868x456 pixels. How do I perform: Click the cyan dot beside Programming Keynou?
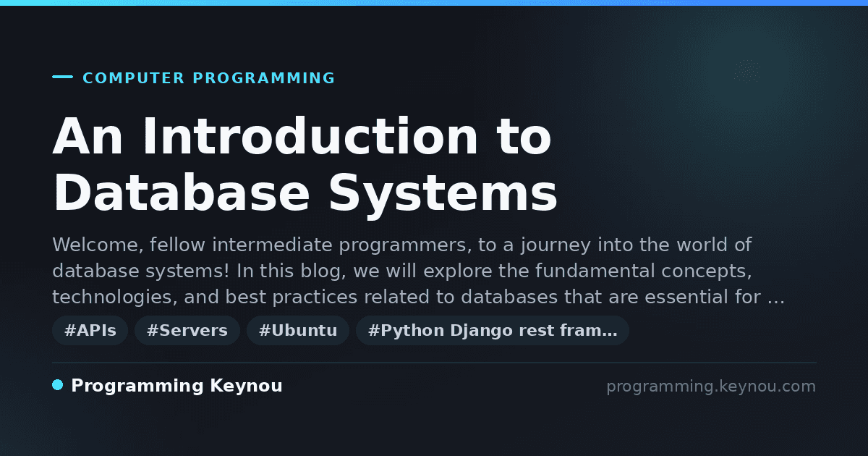click(x=58, y=385)
